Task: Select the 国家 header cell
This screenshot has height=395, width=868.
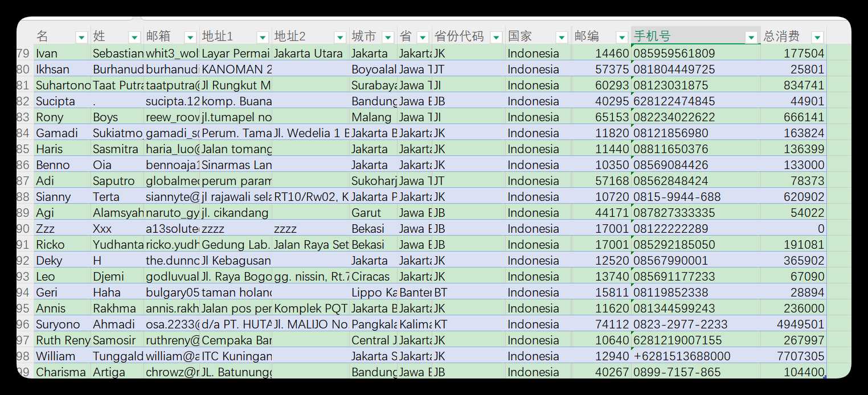Action: (x=538, y=36)
